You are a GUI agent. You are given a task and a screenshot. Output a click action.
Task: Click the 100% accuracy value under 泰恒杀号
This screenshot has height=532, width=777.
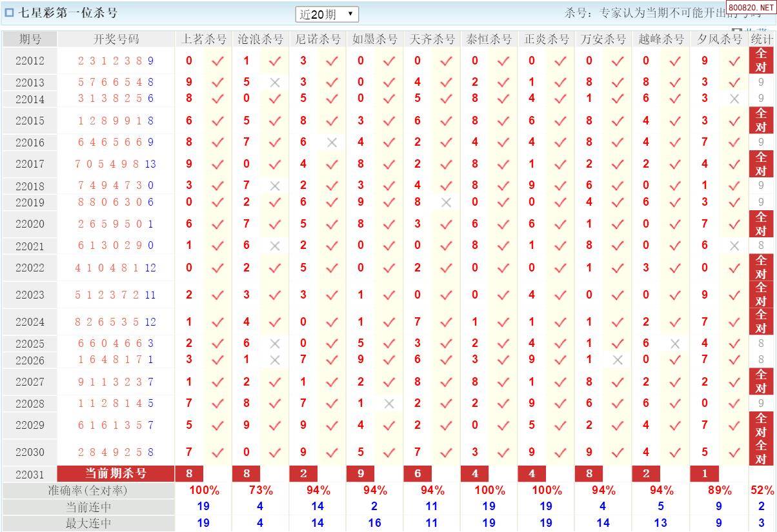coord(489,490)
